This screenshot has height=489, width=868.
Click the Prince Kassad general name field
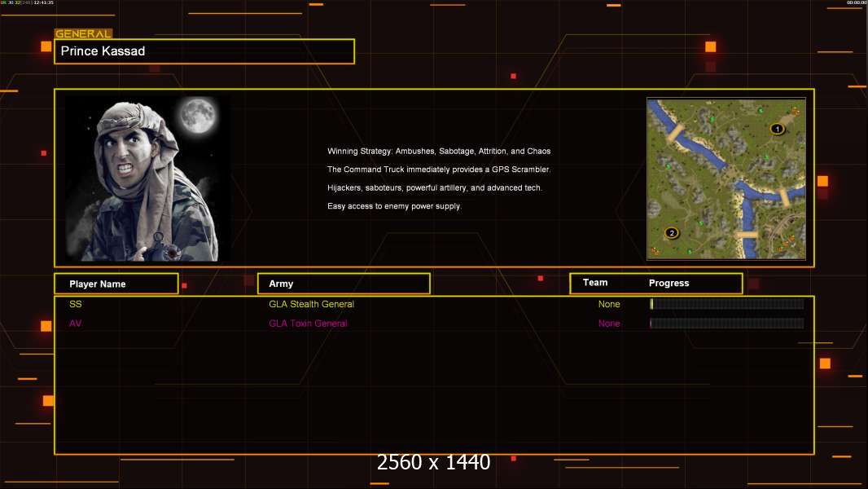point(204,51)
